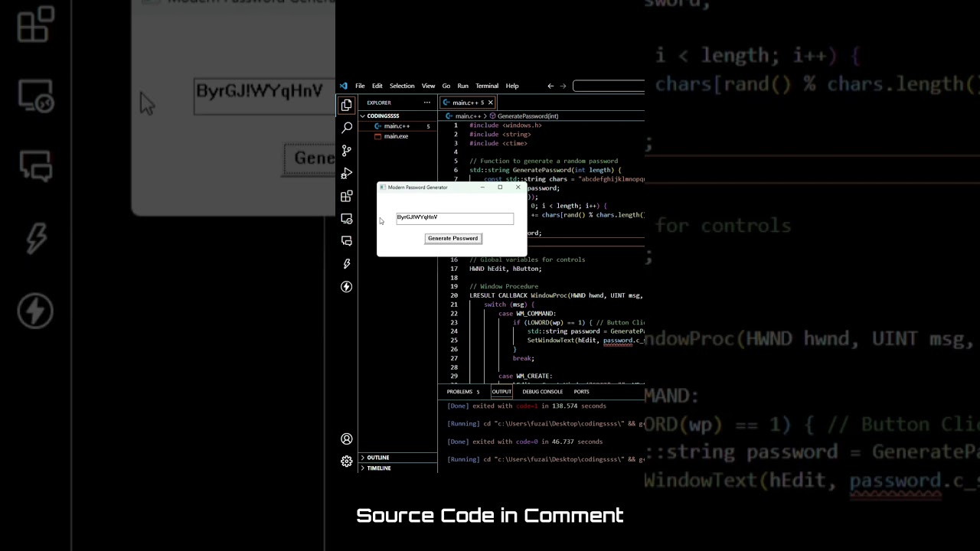Image resolution: width=980 pixels, height=551 pixels.
Task: Open the Manage gear icon
Action: 346,461
